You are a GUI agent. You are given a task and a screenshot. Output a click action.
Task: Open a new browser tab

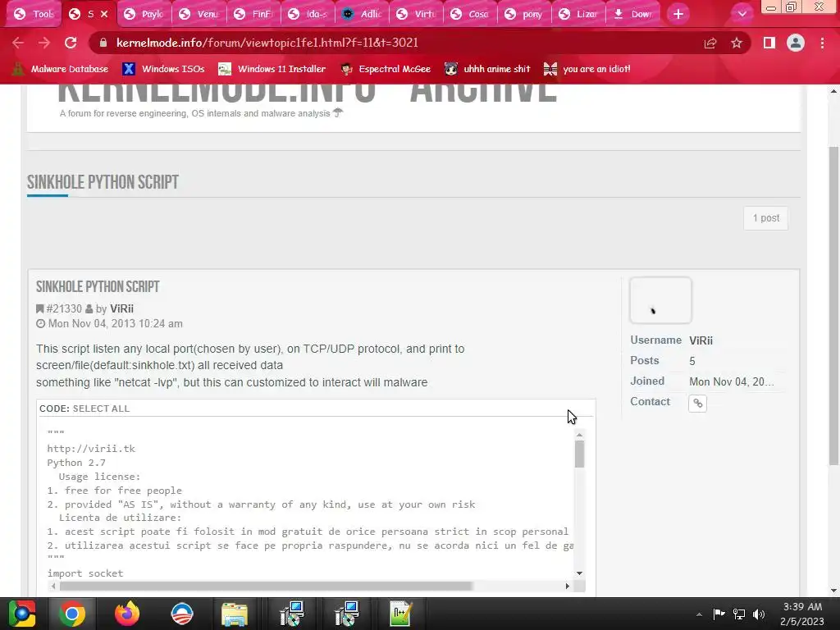[x=678, y=14]
